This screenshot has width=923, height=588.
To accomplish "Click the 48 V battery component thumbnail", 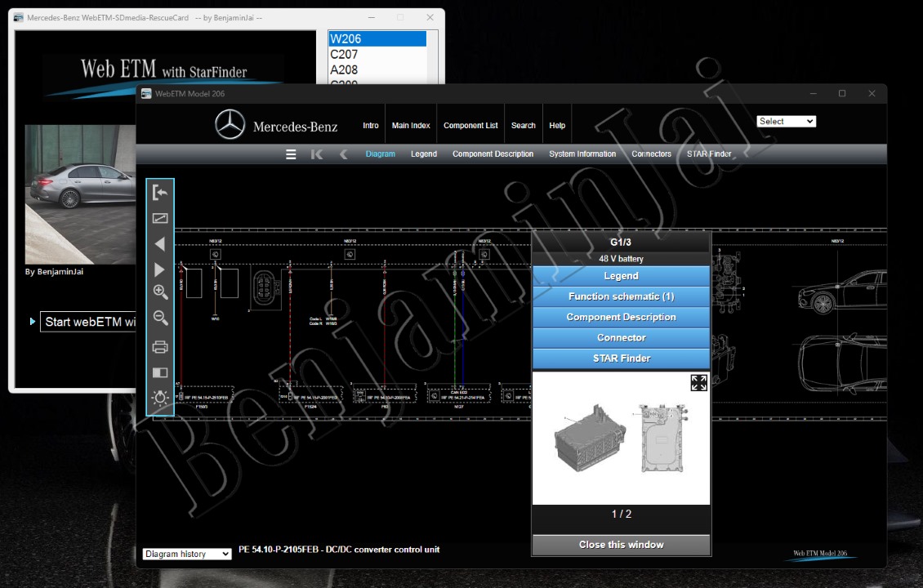I will (x=621, y=439).
